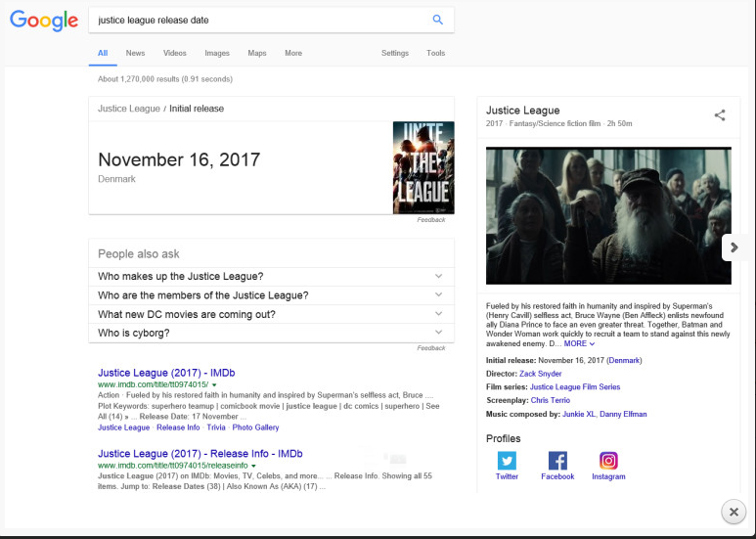Screen dimensions: 756x539
Task: Open dropdown arrow next to the releaseinfo URL
Action: point(253,466)
